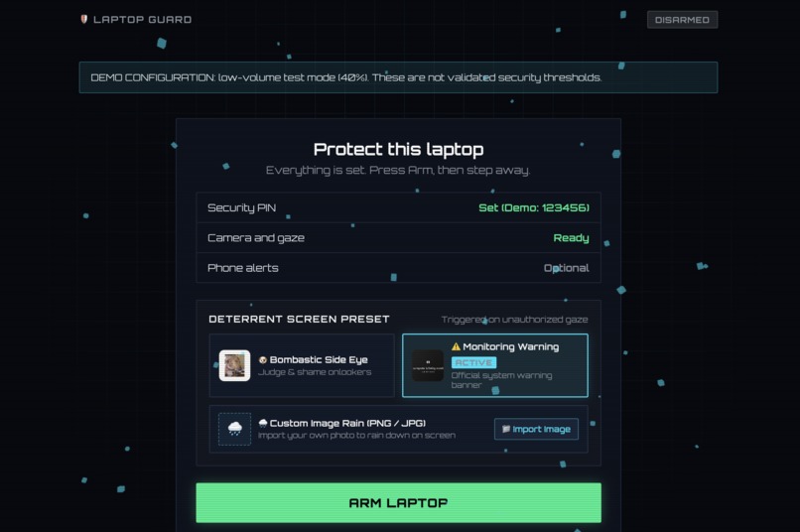This screenshot has height=532, width=800.
Task: Click the ACTIVE badge on Monitoring Warning
Action: 473,362
